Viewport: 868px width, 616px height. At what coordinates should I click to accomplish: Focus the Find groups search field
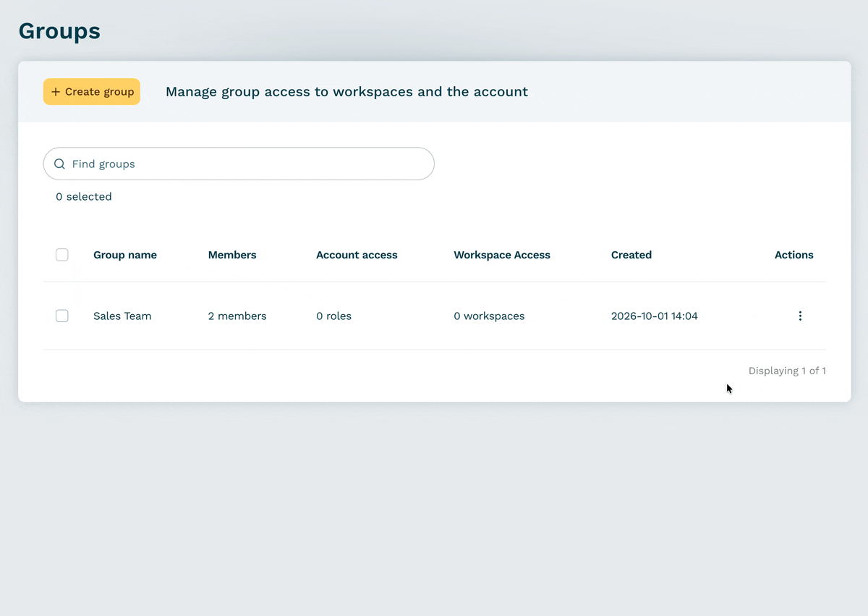coord(239,164)
